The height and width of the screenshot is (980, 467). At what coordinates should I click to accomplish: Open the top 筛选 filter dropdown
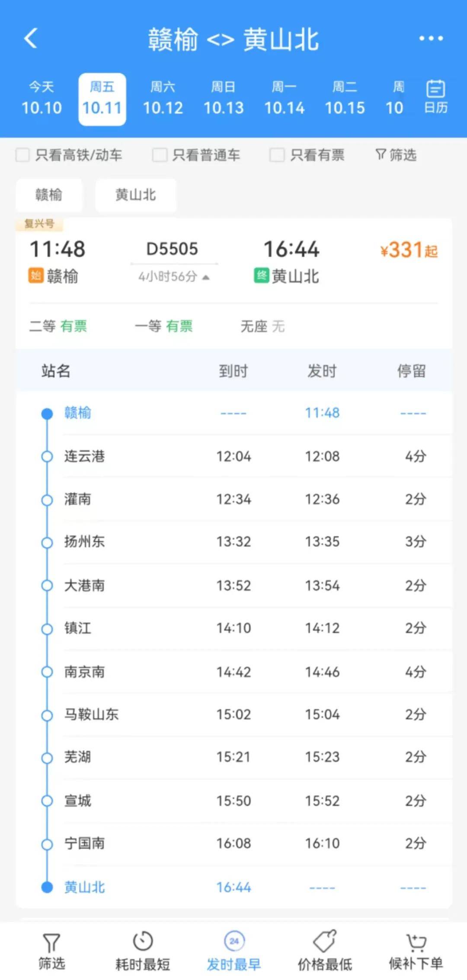coord(396,155)
